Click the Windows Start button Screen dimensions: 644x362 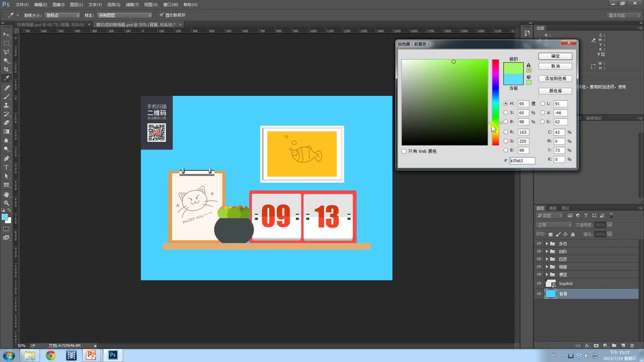click(10, 355)
